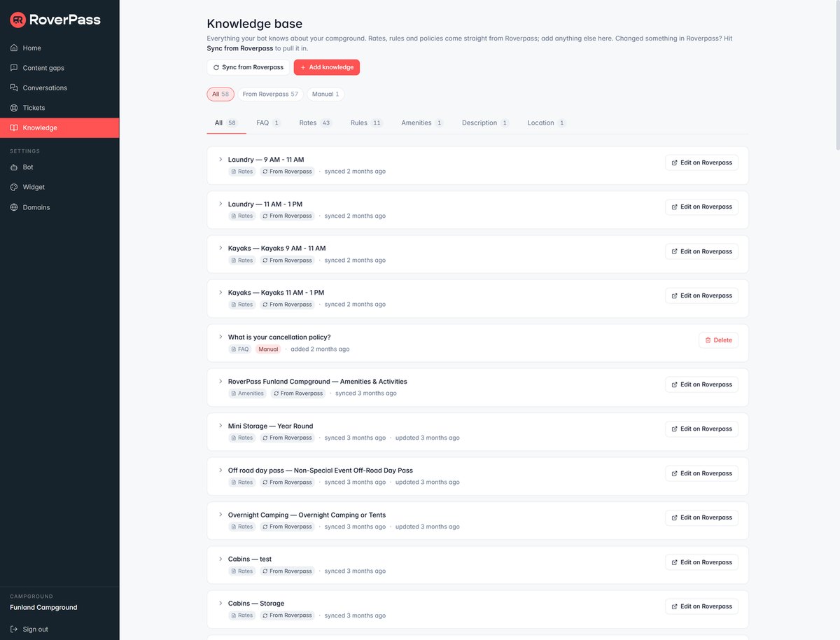Select the All 58 filter pill
This screenshot has height=640, width=840.
[x=220, y=94]
